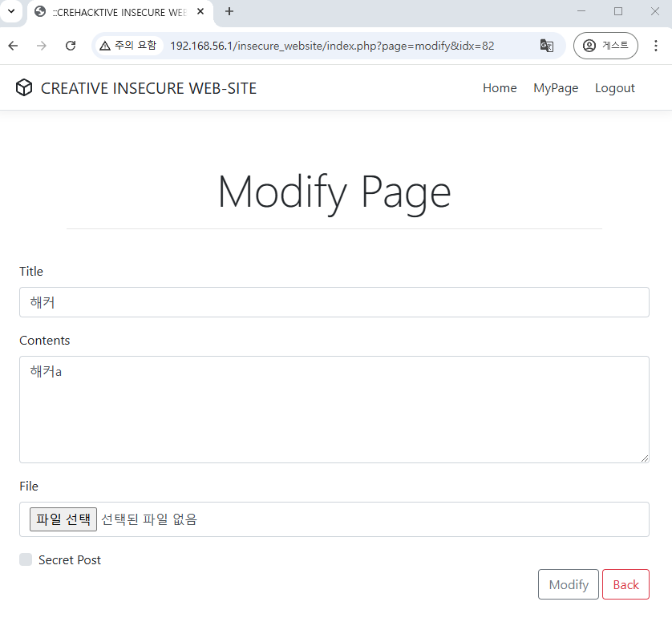Screen dimensions: 672x642
Task: Focus the Title input field
Action: click(x=334, y=302)
